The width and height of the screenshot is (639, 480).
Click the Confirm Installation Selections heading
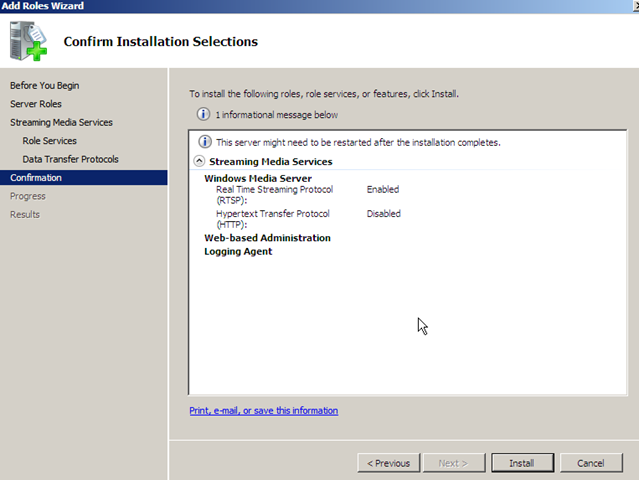(x=161, y=42)
